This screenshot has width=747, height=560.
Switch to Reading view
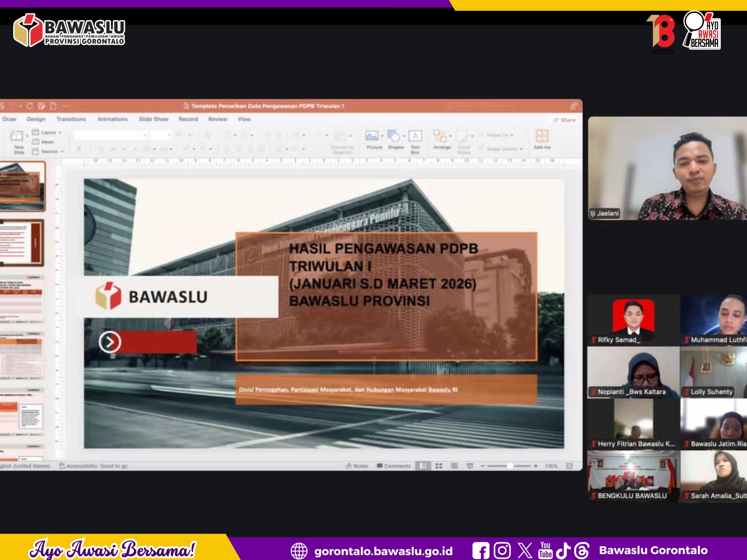click(454, 466)
